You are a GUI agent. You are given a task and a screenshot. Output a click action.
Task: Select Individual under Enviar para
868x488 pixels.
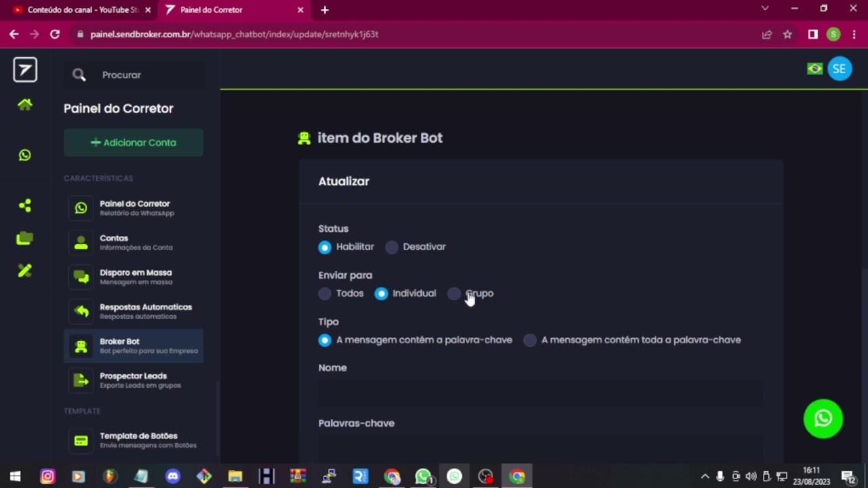pyautogui.click(x=381, y=293)
